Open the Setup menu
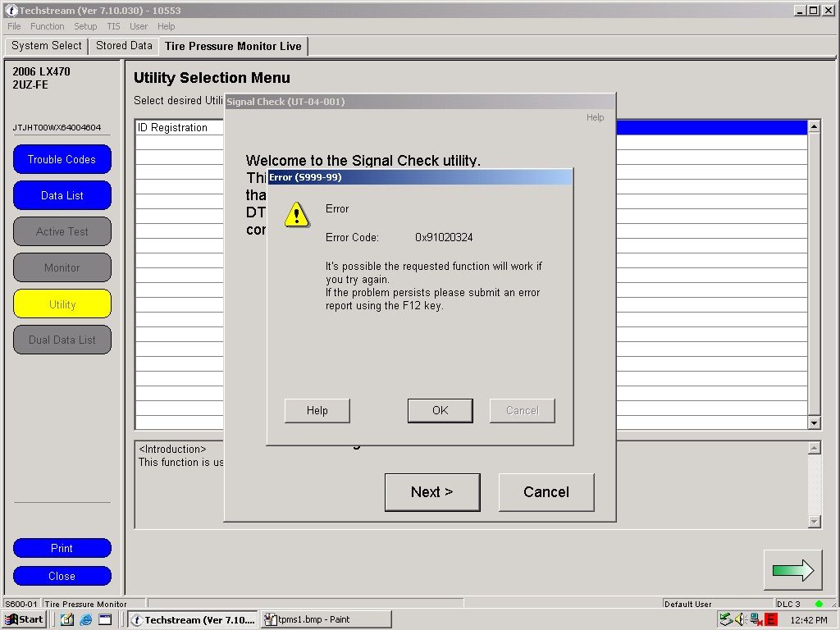Image resolution: width=840 pixels, height=630 pixels. (x=85, y=26)
